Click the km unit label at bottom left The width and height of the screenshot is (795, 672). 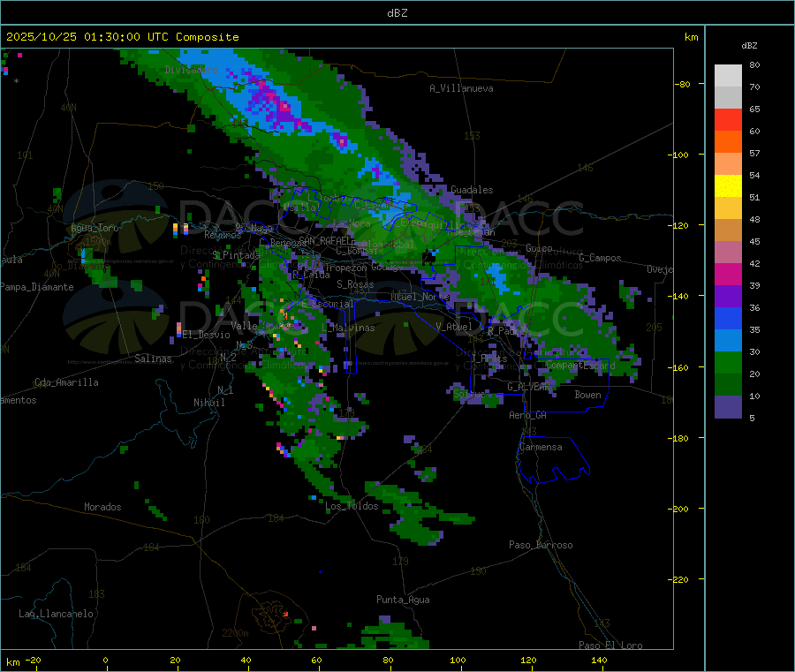point(12,662)
